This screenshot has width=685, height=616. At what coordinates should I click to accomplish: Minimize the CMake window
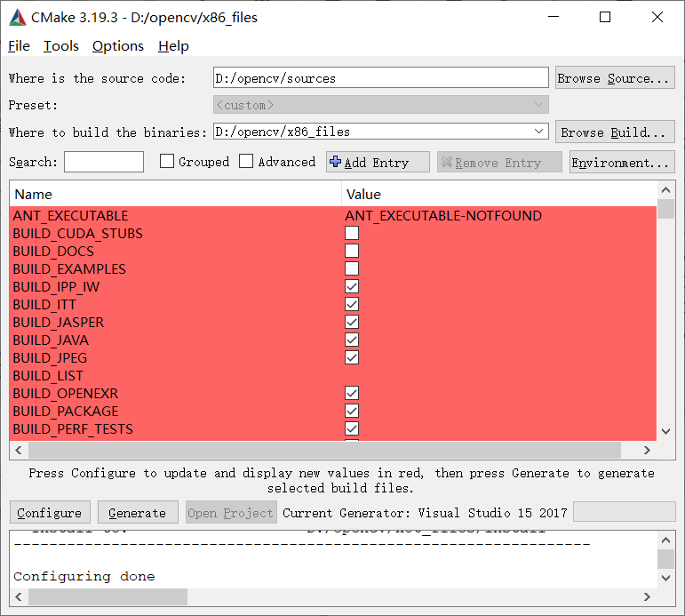554,17
